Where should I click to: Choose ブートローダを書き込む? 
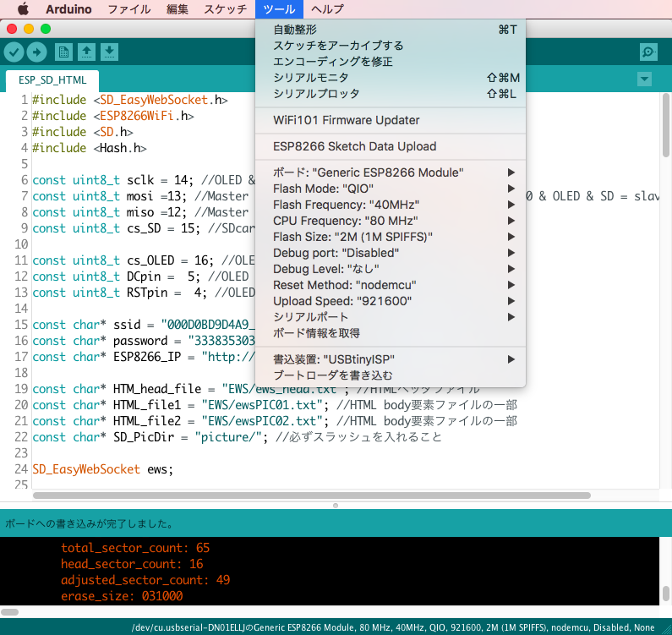pos(391,375)
